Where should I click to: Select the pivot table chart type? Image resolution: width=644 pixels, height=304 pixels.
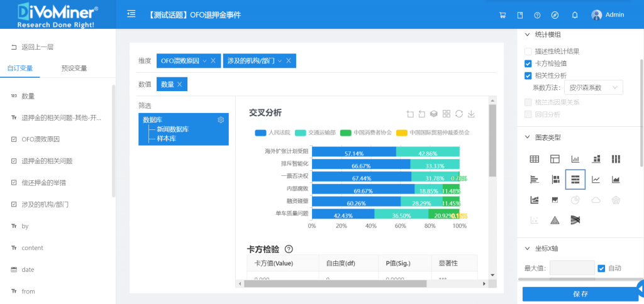(x=555, y=159)
